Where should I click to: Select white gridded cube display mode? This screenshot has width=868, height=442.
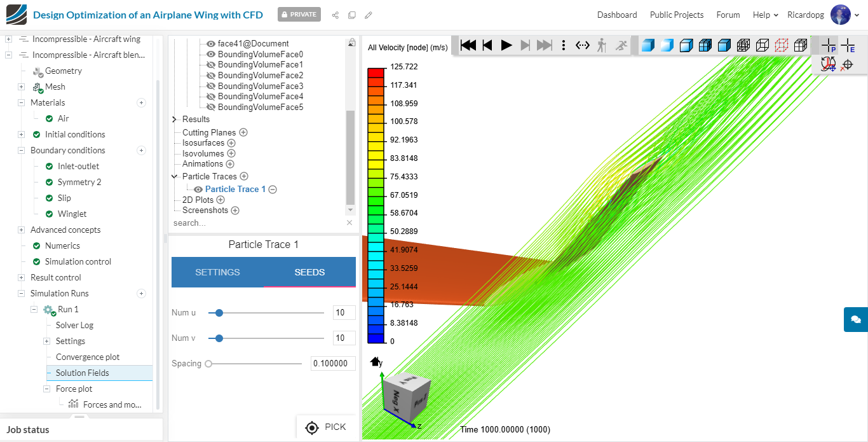(801, 45)
